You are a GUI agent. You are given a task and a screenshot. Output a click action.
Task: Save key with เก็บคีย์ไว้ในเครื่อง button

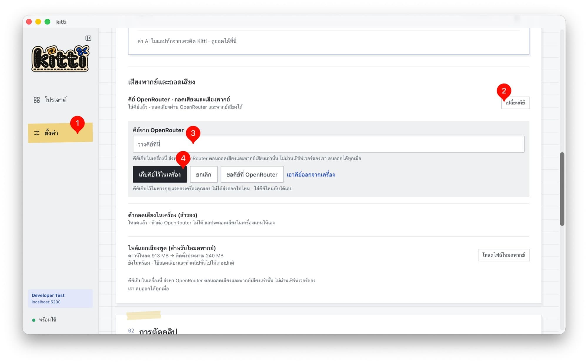(160, 174)
